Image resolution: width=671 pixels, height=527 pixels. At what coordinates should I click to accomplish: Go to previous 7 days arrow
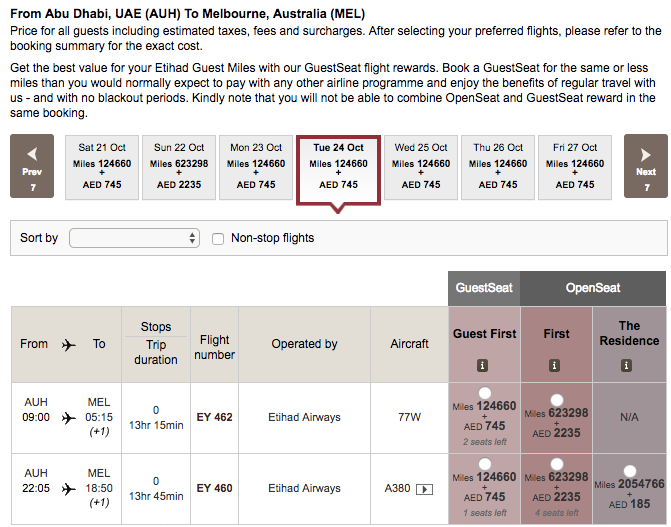pos(33,166)
